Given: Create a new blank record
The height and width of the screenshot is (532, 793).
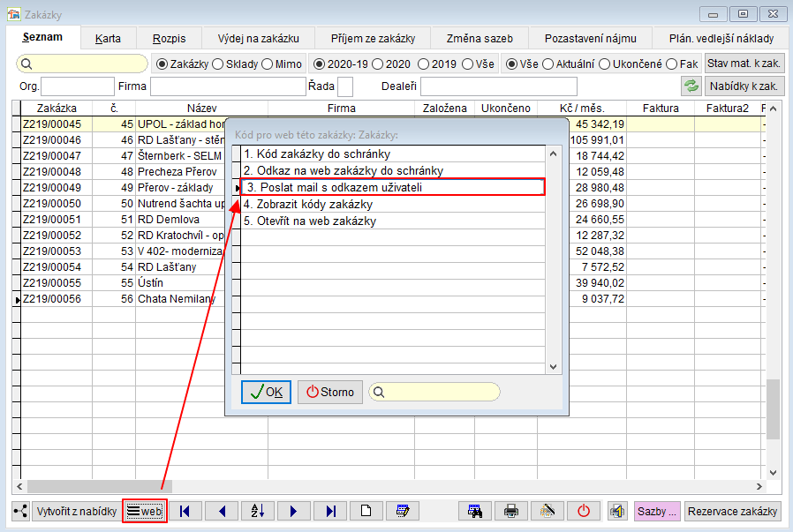Looking at the screenshot, I should [366, 511].
